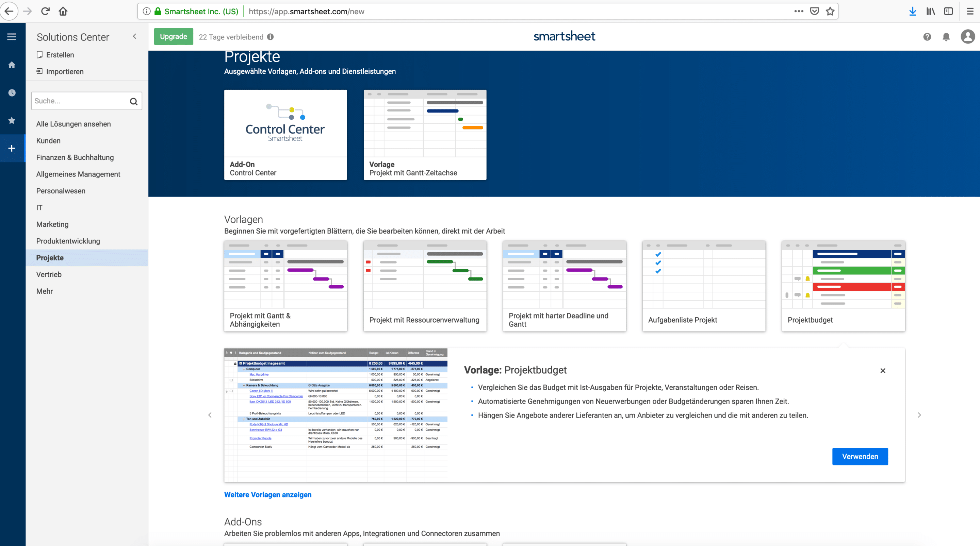Open Projekt mit Gantt & Abhängigkeiten template
Viewport: 980px width, 546px height.
(x=285, y=286)
